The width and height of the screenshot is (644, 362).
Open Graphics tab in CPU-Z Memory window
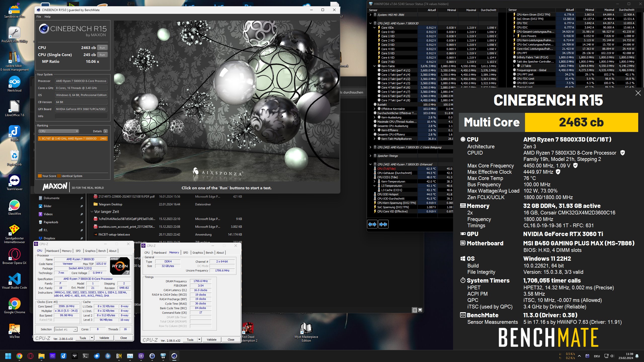(197, 253)
